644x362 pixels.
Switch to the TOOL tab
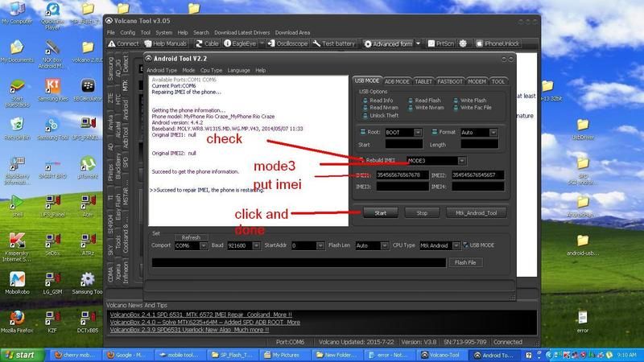click(x=497, y=81)
